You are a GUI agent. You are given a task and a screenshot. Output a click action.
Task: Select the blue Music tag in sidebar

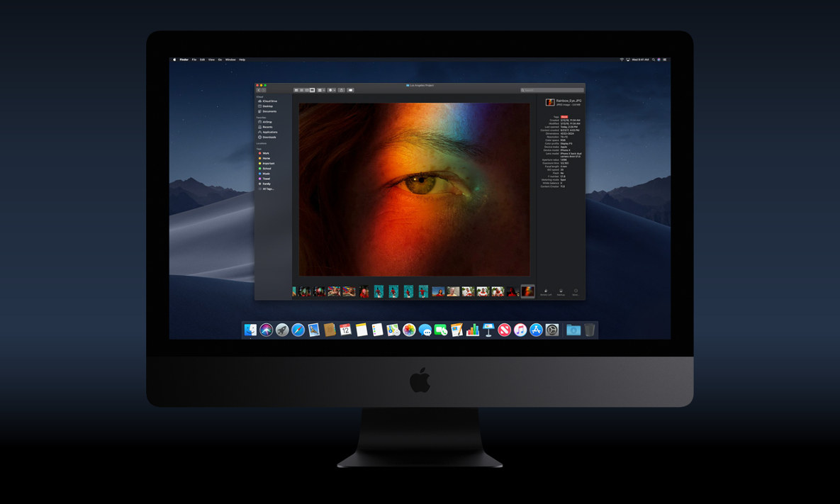point(264,174)
